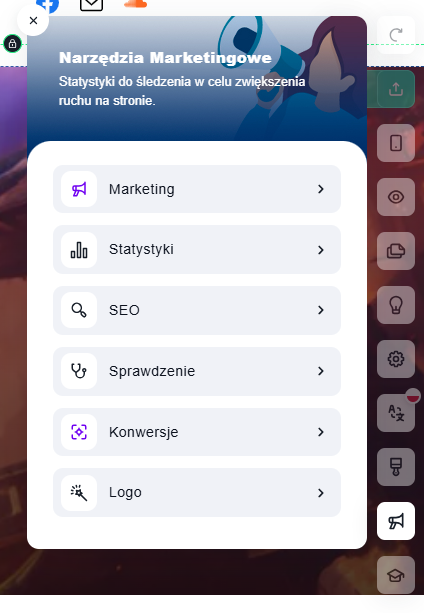Open the graduation cap tutorials icon

click(396, 575)
